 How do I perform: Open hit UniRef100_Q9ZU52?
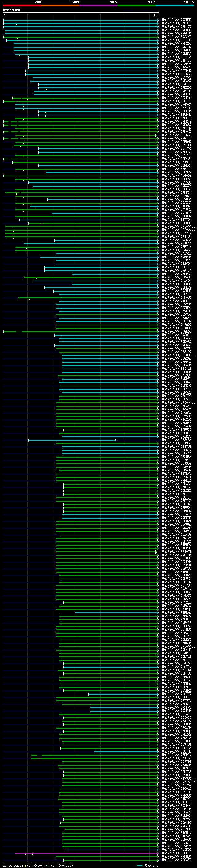177,20
